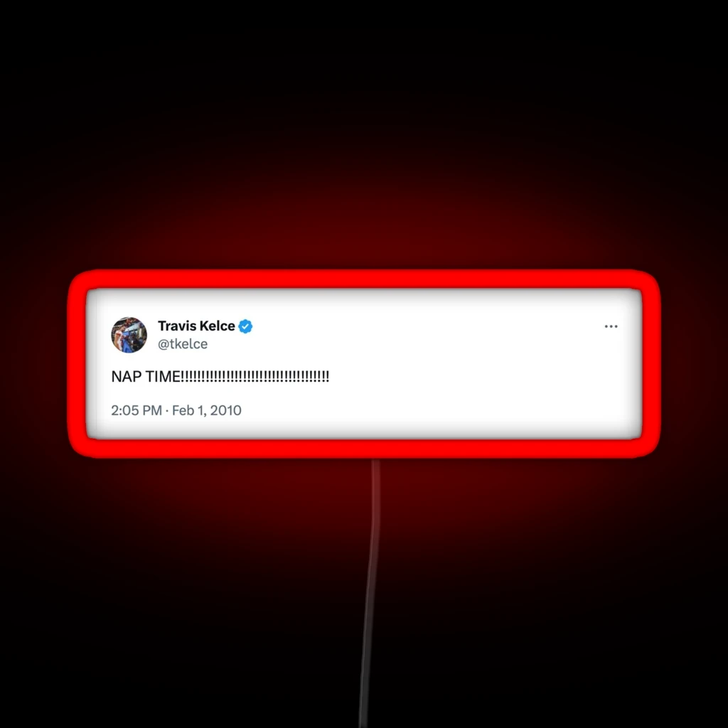Click the Travis Kelce display name
Viewport: 728px width, 728px height.
pyautogui.click(x=196, y=326)
